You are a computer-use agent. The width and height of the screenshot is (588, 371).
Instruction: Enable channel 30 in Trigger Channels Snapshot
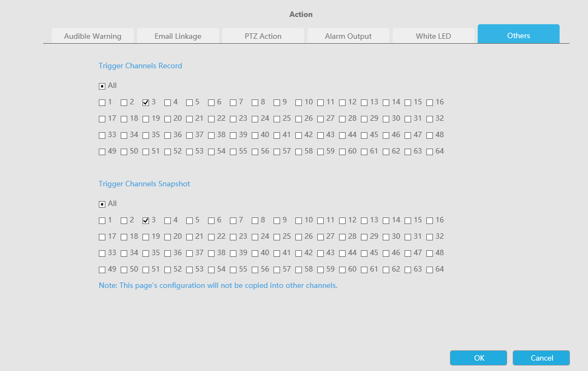click(386, 238)
